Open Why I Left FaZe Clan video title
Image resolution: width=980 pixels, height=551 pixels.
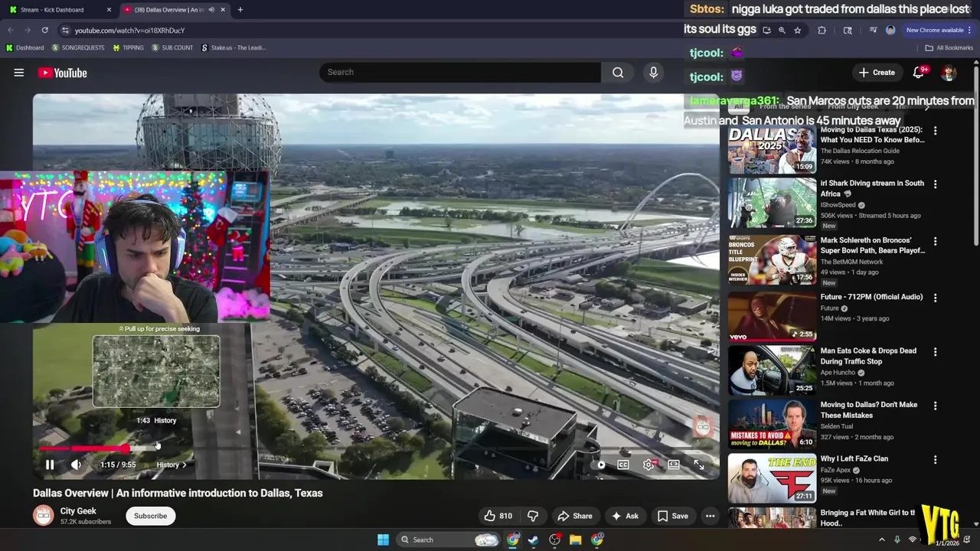click(854, 458)
